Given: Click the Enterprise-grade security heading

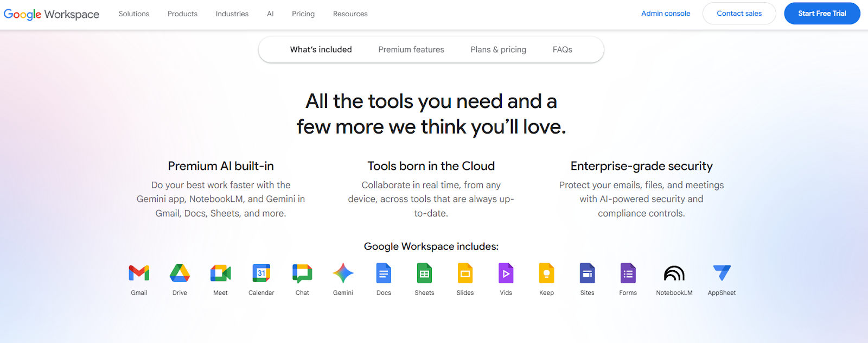Looking at the screenshot, I should [x=642, y=166].
